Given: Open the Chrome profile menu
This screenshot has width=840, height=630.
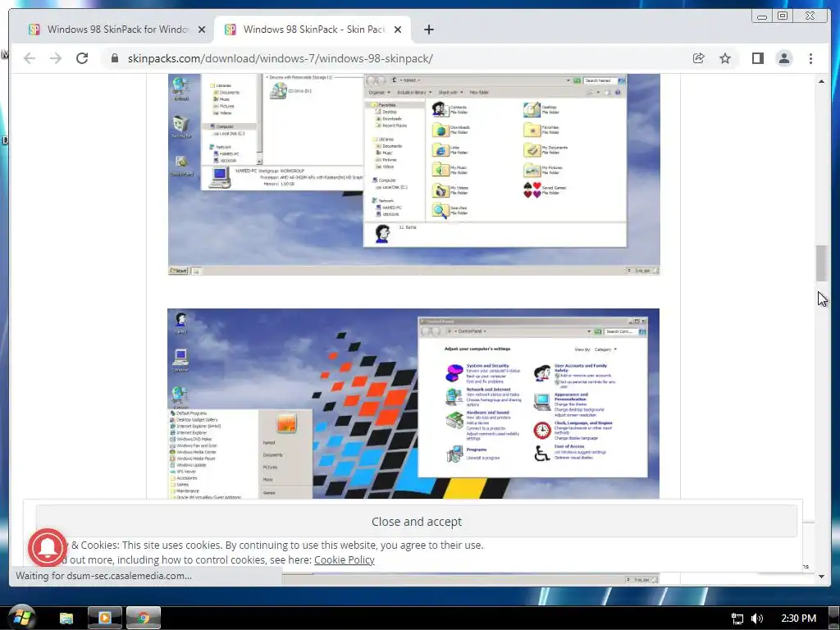Looking at the screenshot, I should (x=784, y=58).
